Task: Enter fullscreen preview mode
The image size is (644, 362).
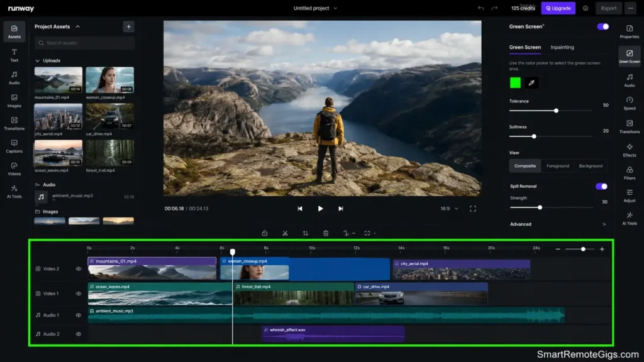Action: (473, 209)
